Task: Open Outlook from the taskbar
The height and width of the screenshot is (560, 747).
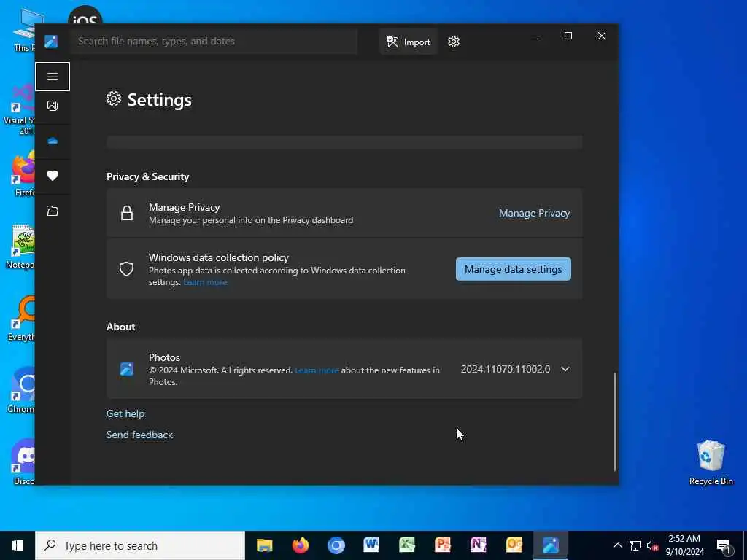Action: pyautogui.click(x=514, y=545)
